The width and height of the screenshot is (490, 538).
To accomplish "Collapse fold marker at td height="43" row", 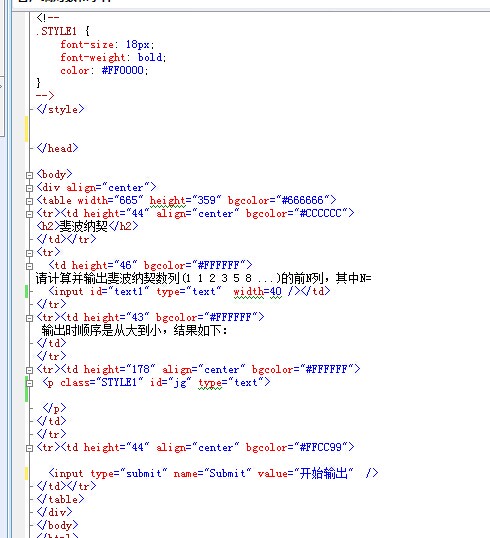I will point(29,318).
